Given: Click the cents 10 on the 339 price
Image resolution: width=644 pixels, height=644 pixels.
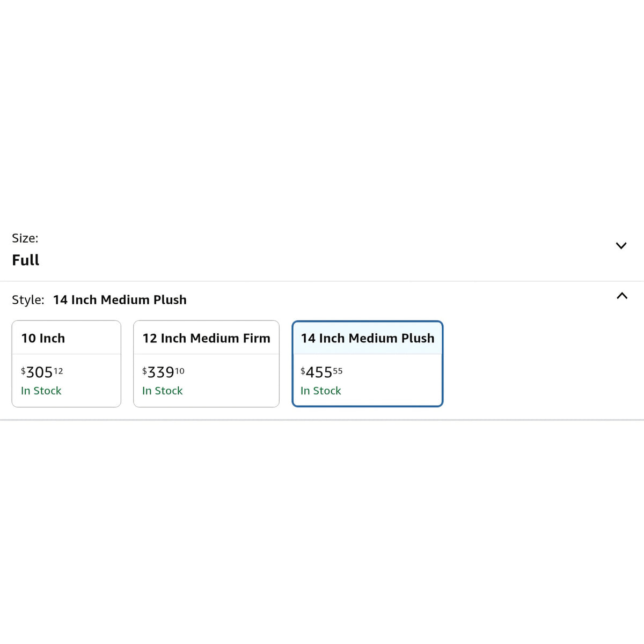Looking at the screenshot, I should coord(180,371).
